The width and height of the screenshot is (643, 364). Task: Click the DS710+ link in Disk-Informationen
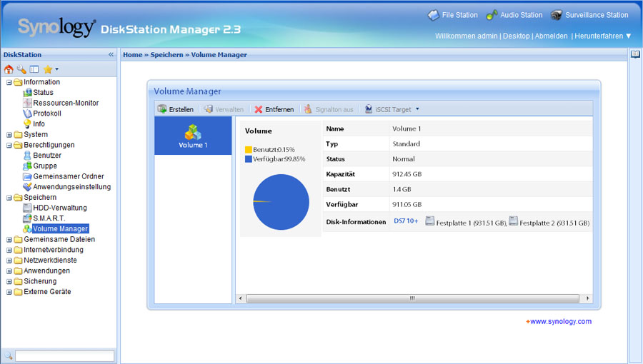click(406, 221)
